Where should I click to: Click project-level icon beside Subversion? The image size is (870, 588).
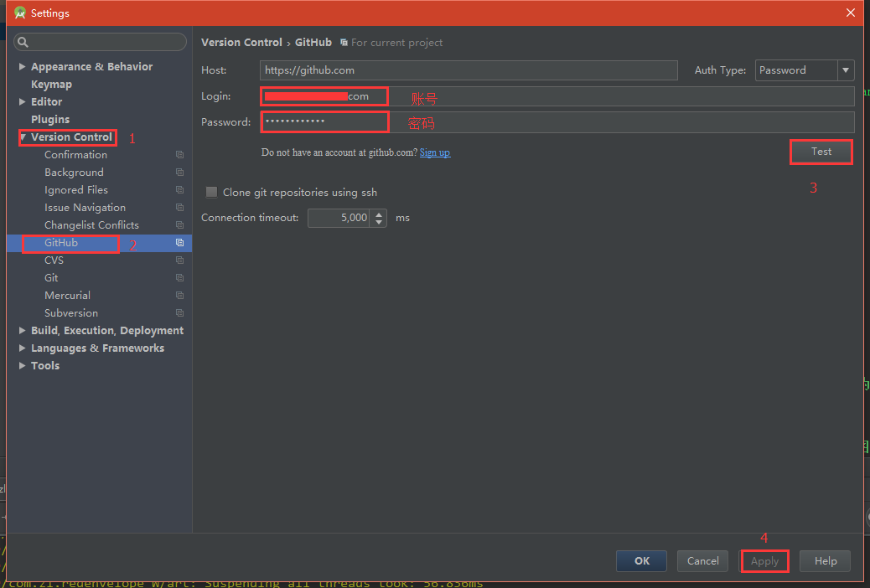coord(179,313)
